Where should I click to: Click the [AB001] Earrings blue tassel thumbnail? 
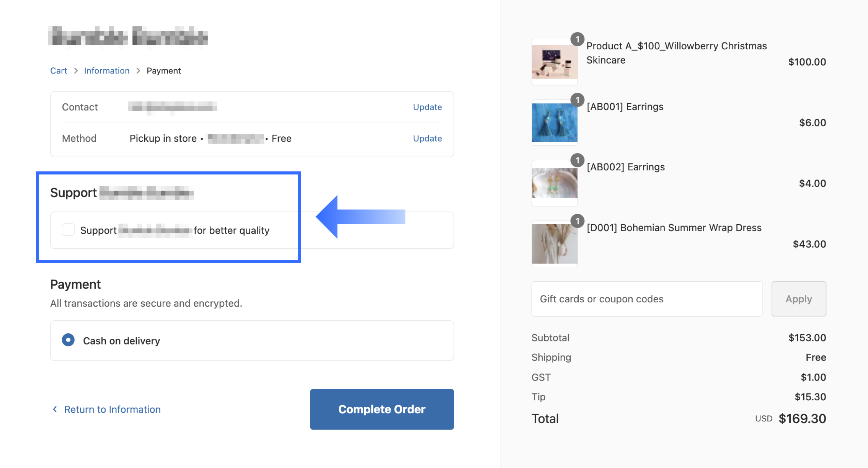pyautogui.click(x=554, y=123)
